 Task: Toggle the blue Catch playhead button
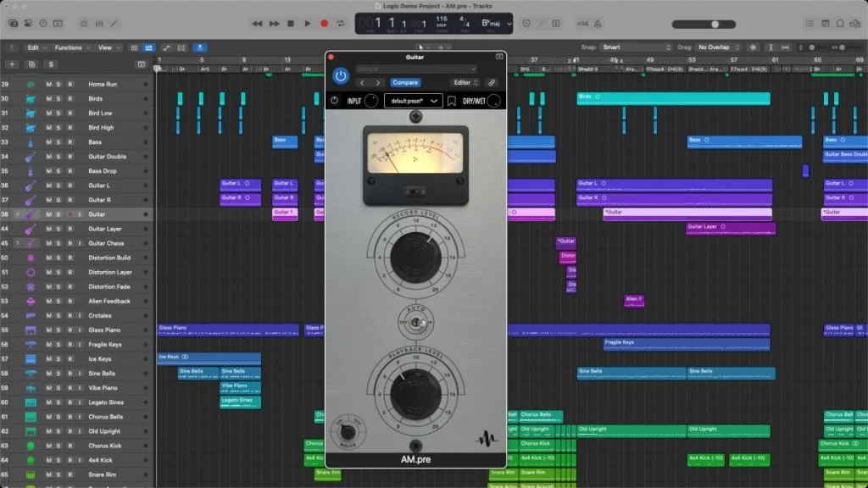(x=200, y=48)
